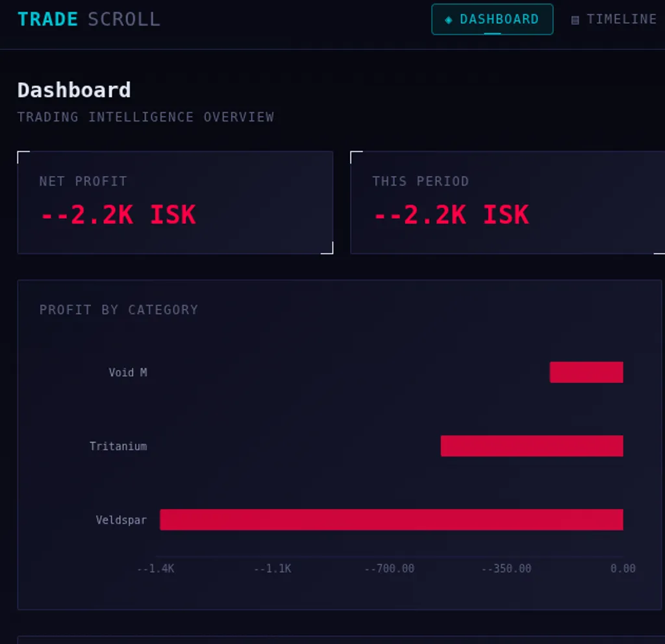Click the TRADING INTELLIGENCE OVERVIEW subtitle
This screenshot has width=665, height=644.
(x=145, y=117)
